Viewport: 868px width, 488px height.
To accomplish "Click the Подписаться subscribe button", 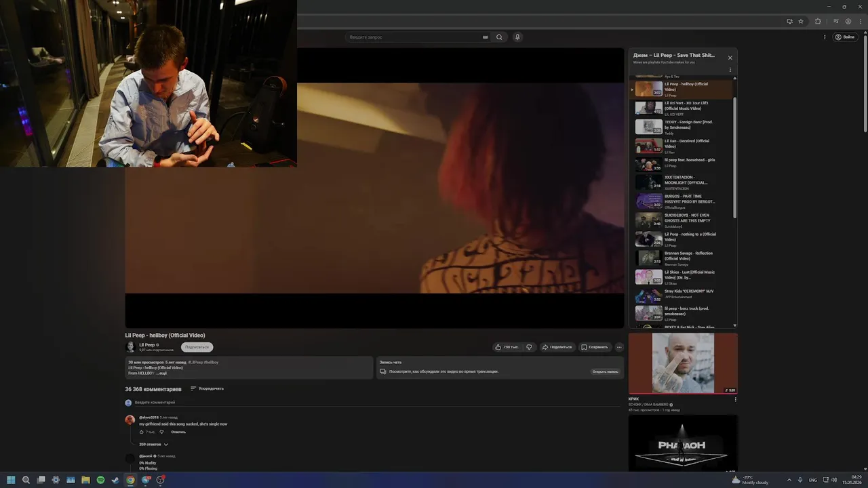I will coord(197,347).
